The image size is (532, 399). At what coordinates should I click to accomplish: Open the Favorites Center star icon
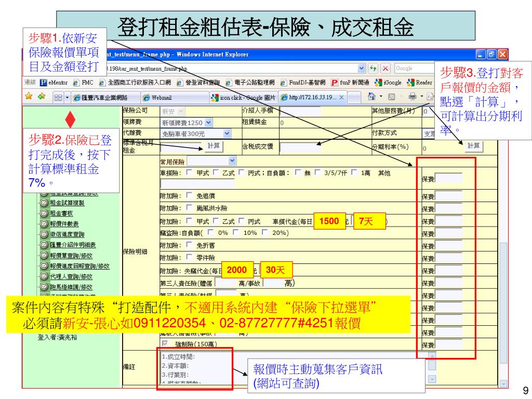coord(29,96)
